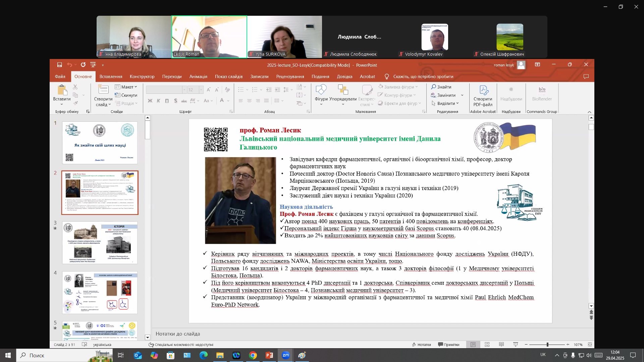Click the Undo arrow icon
The height and width of the screenshot is (362, 644).
[x=69, y=65]
